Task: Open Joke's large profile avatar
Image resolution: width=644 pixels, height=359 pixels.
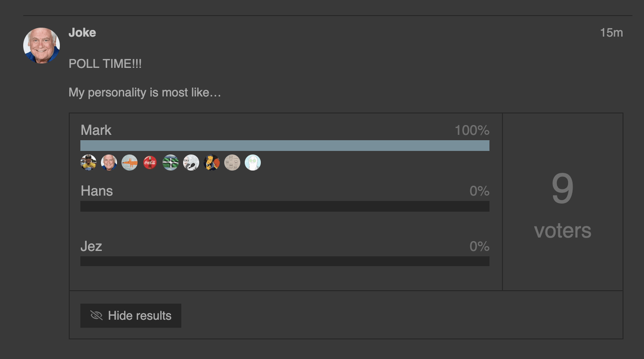Action: tap(41, 45)
